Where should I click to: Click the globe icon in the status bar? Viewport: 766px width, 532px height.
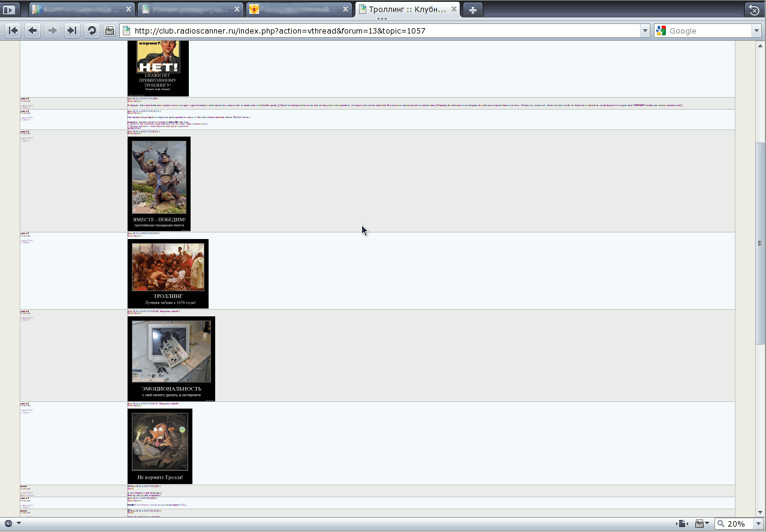[x=8, y=524]
